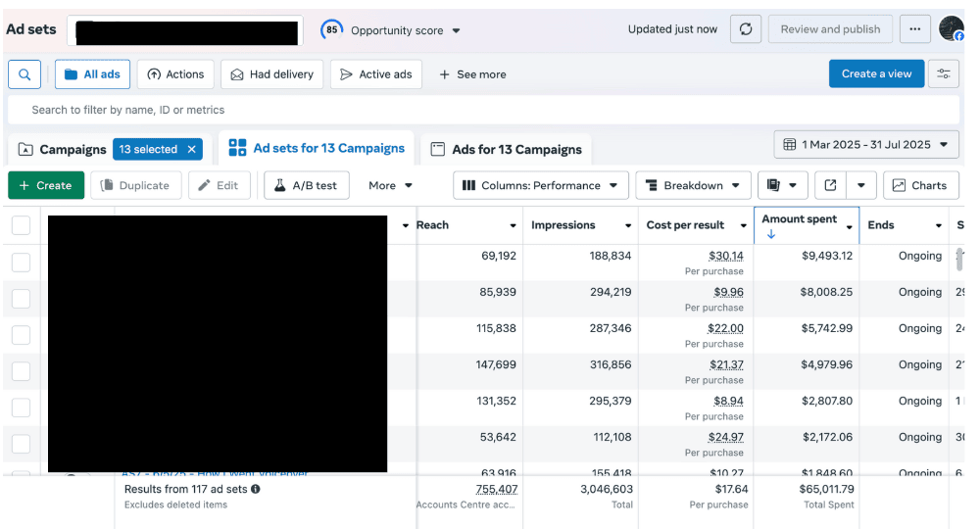This screenshot has height=529, width=980.
Task: Click the Opportunity score 85 indicator
Action: 332,30
